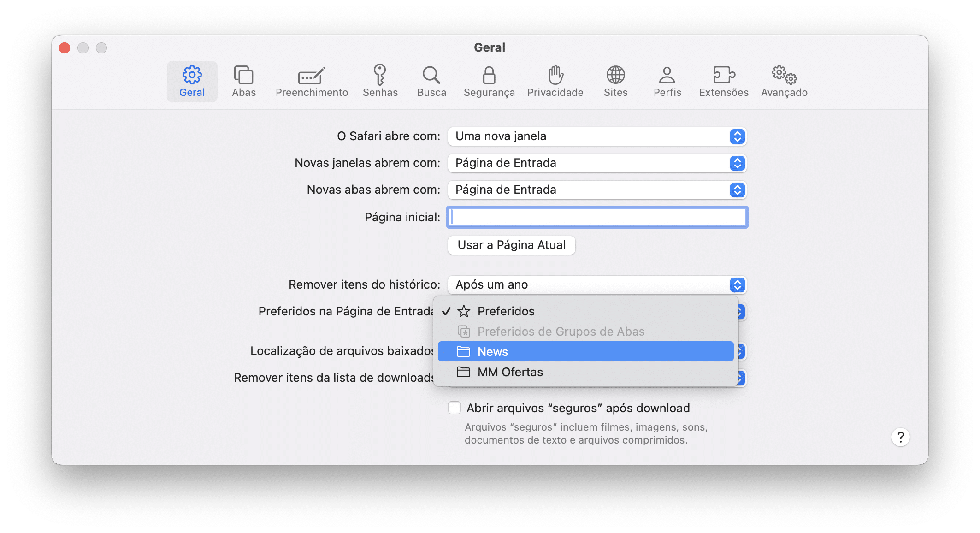Viewport: 980px width, 533px height.
Task: Open the Geral settings tab
Action: [192, 82]
